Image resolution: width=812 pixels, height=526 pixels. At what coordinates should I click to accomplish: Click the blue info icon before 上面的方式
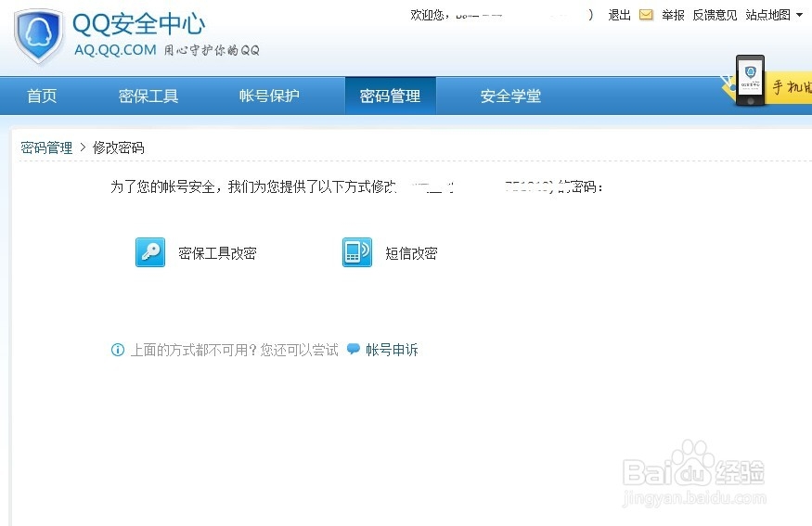[x=118, y=350]
